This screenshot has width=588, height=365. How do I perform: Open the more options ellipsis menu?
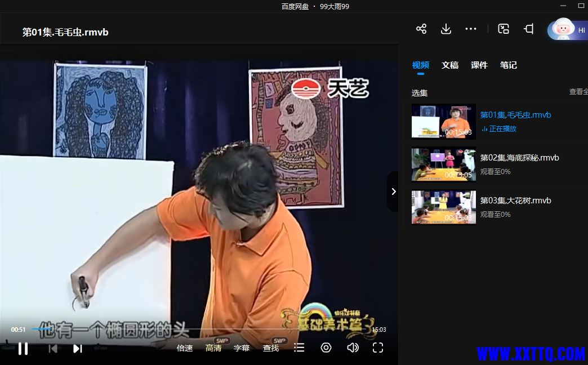click(471, 29)
